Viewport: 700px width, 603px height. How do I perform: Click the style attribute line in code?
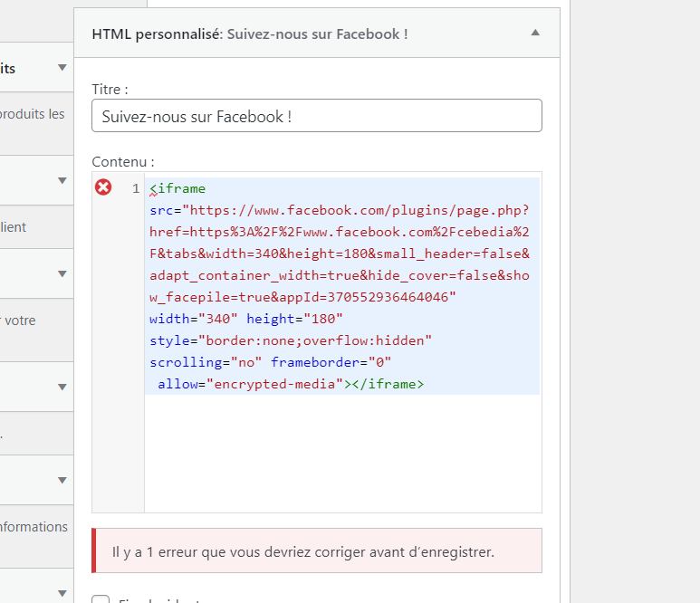click(x=291, y=340)
